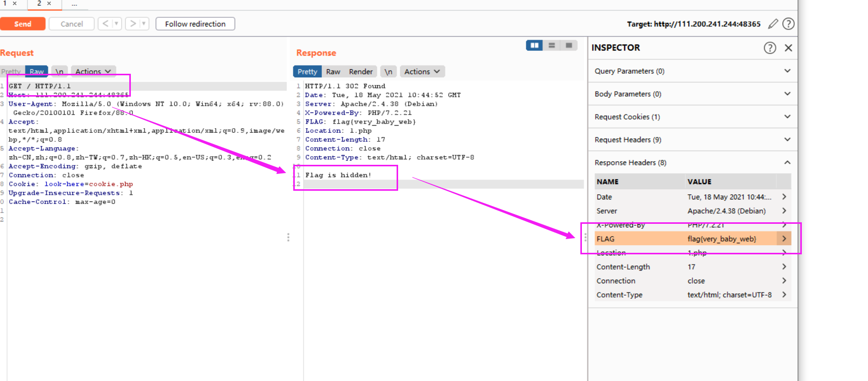
Task: Open details arrow for Content-Type header
Action: pyautogui.click(x=784, y=295)
